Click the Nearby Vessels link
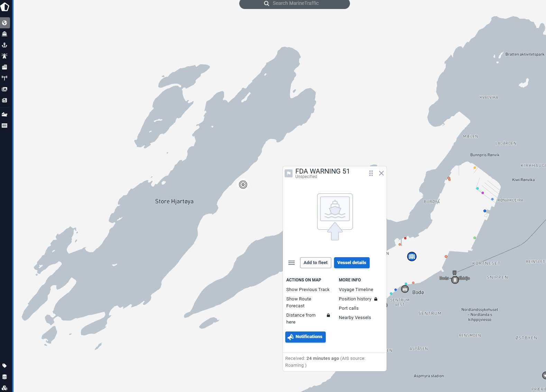 point(355,318)
